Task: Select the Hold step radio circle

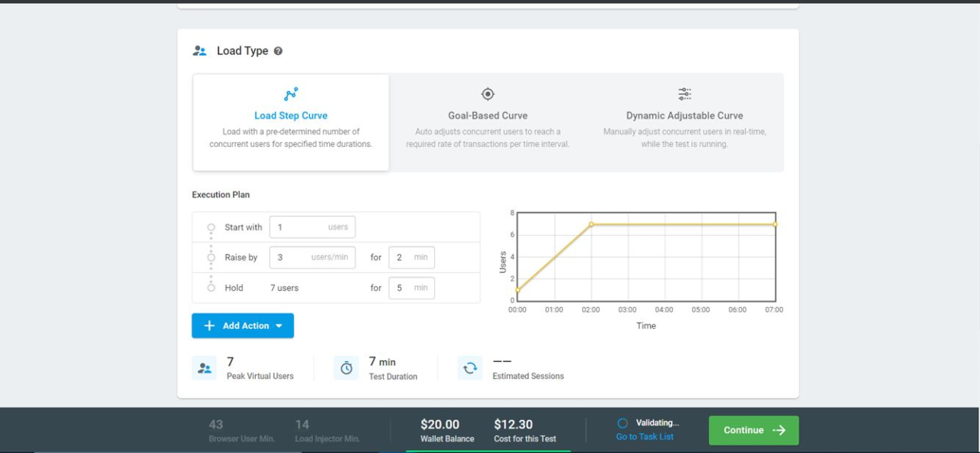Action: (x=211, y=288)
